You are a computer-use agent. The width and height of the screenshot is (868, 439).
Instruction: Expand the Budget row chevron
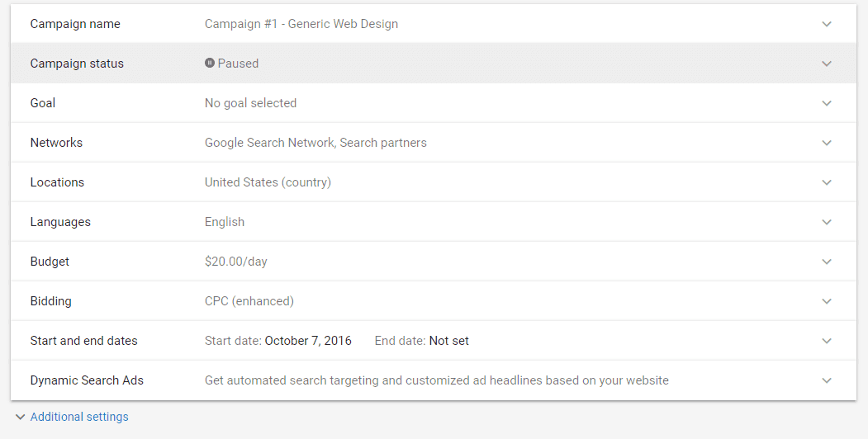pos(827,262)
